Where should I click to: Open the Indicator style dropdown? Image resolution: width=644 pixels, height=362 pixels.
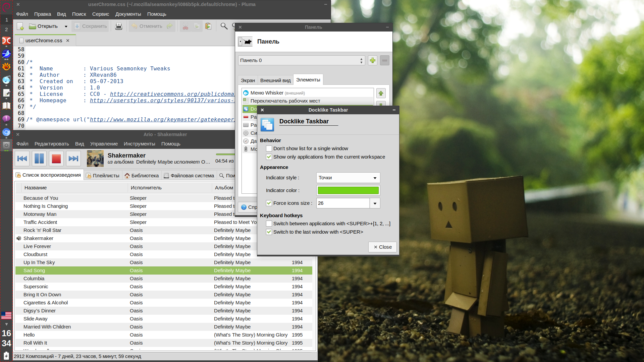[348, 178]
